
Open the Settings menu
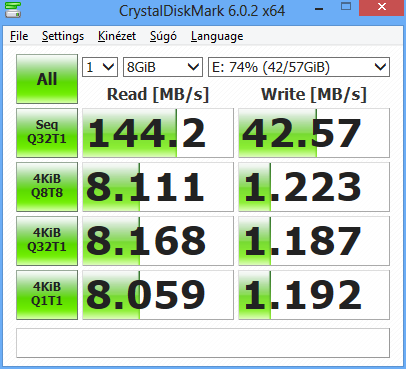pos(63,36)
